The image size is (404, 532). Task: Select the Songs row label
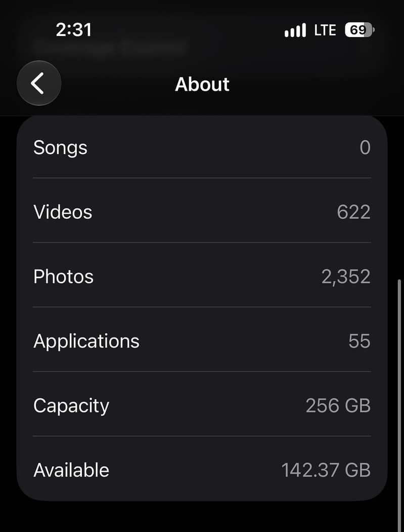60,148
